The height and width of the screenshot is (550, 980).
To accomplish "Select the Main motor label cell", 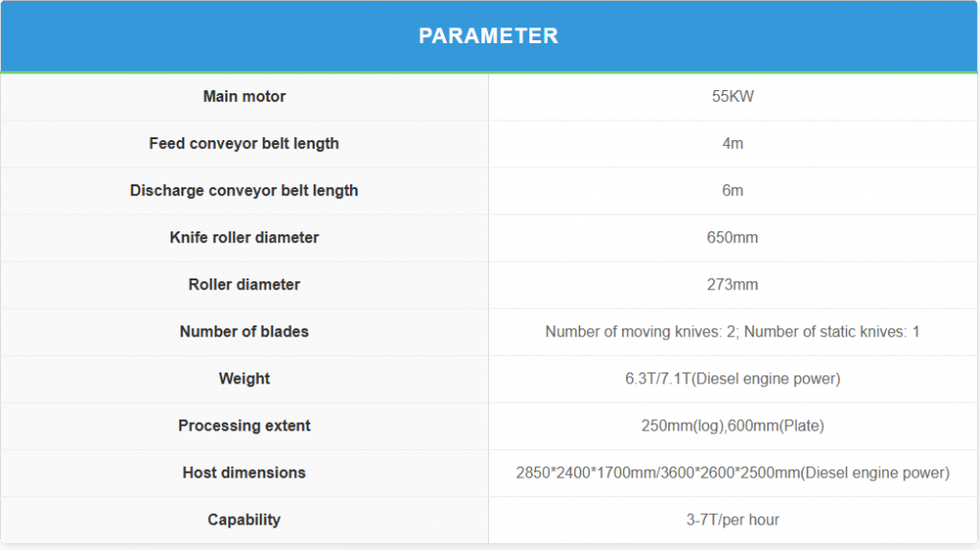I will [x=244, y=96].
